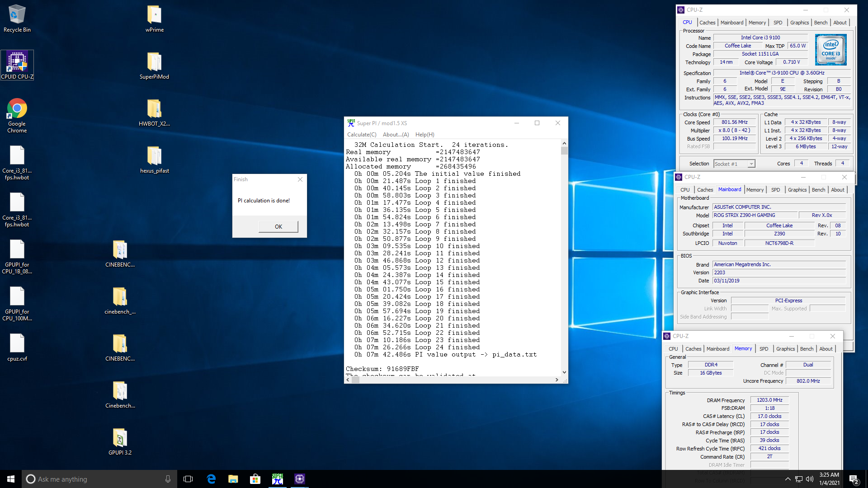Click the Windows Start button
868x488 pixels.
[11, 479]
